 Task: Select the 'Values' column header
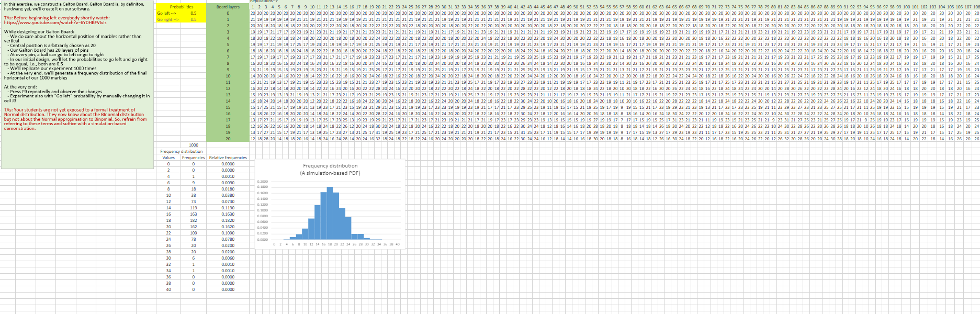pos(168,158)
